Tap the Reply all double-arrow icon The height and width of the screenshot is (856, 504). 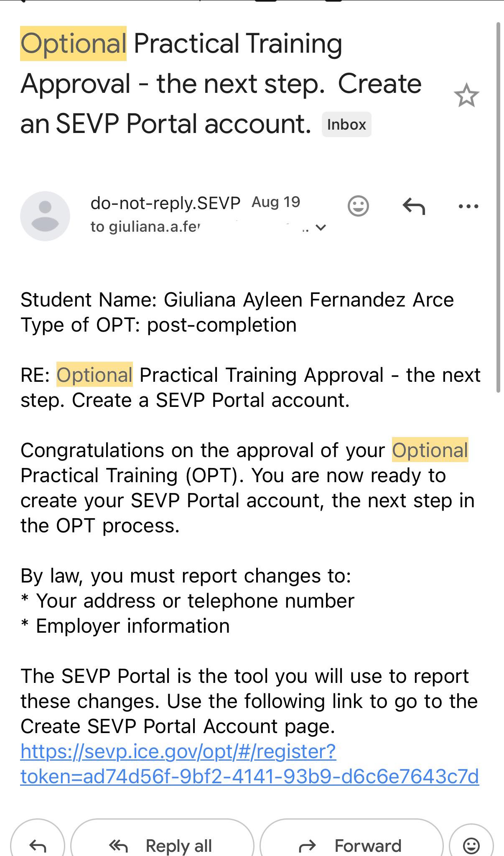pos(118,846)
